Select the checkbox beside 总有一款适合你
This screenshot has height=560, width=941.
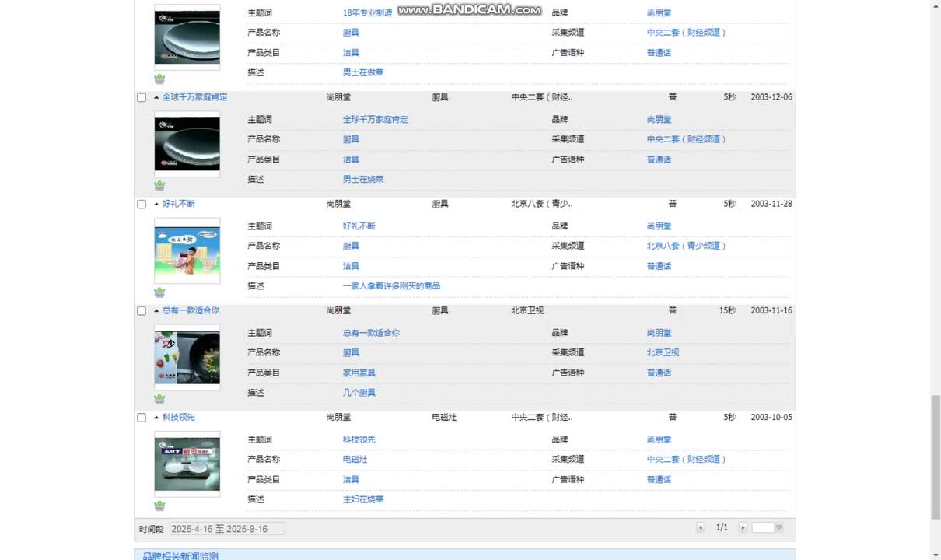[x=142, y=311]
